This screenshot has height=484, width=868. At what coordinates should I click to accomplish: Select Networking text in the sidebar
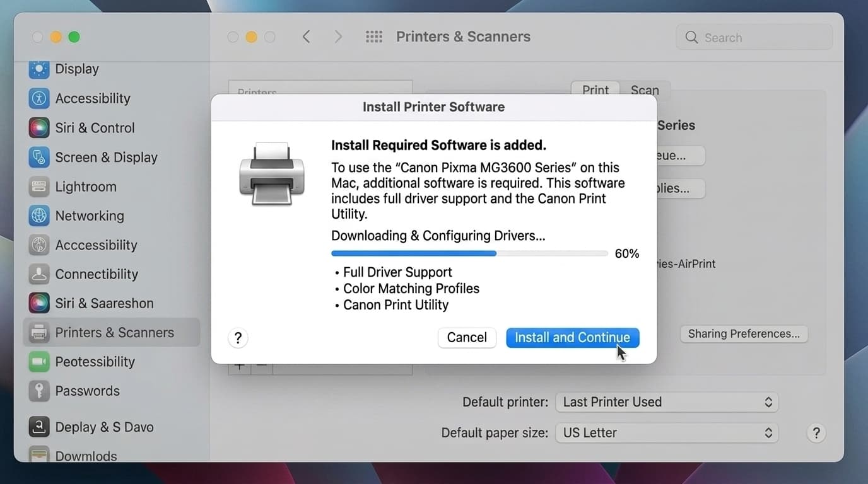(x=90, y=216)
